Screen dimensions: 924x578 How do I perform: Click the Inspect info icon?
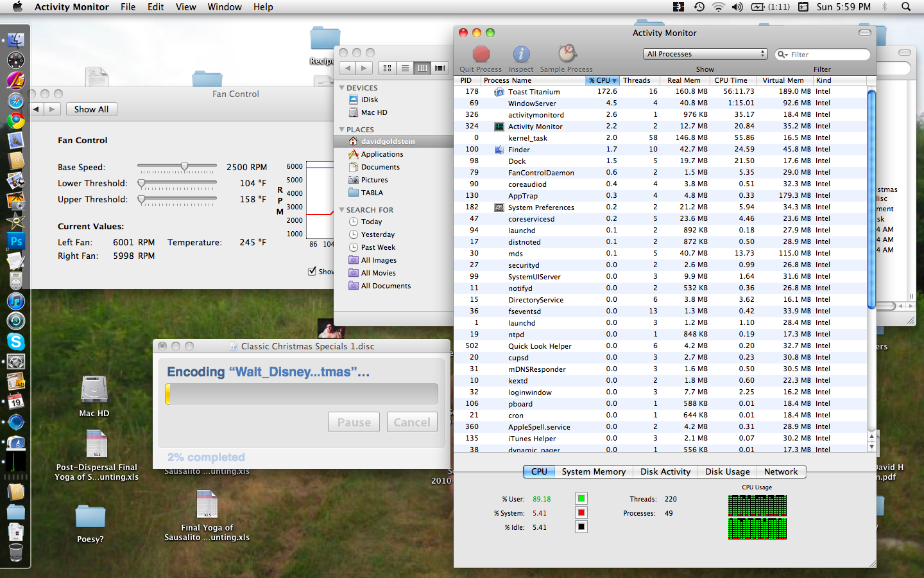pos(521,54)
